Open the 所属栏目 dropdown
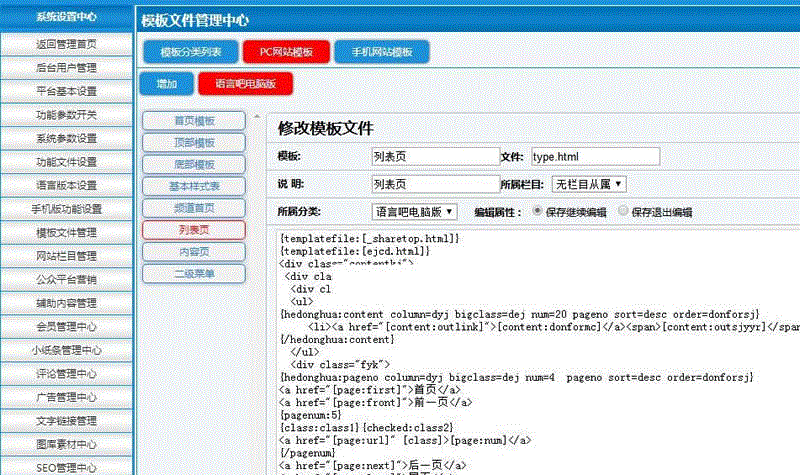 (x=590, y=184)
